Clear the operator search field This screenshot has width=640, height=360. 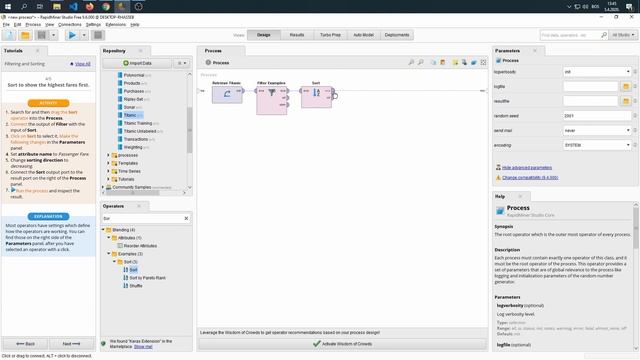tap(187, 218)
